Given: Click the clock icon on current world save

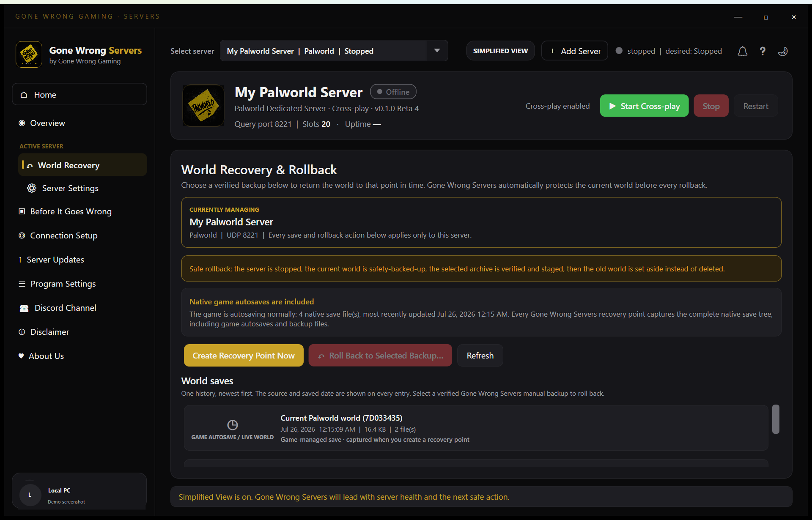Looking at the screenshot, I should tap(232, 425).
